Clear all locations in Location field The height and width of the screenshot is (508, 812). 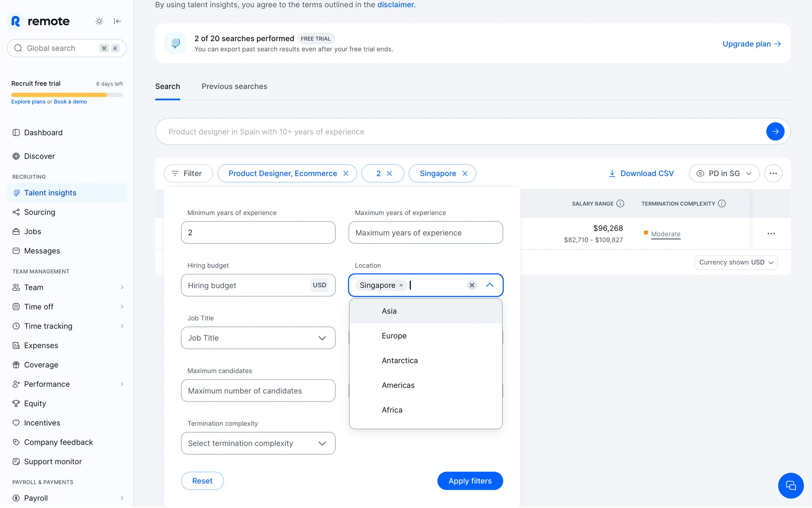click(x=472, y=285)
